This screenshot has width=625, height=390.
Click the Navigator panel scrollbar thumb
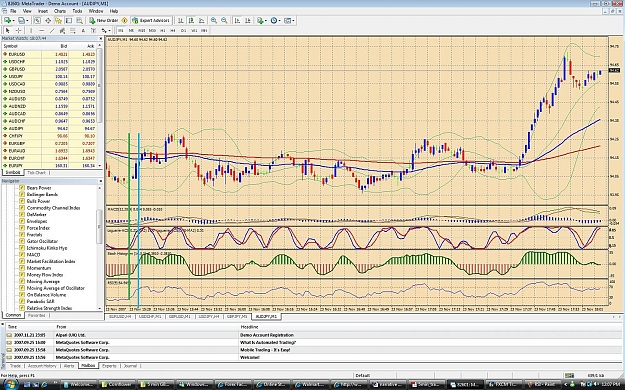[x=100, y=227]
